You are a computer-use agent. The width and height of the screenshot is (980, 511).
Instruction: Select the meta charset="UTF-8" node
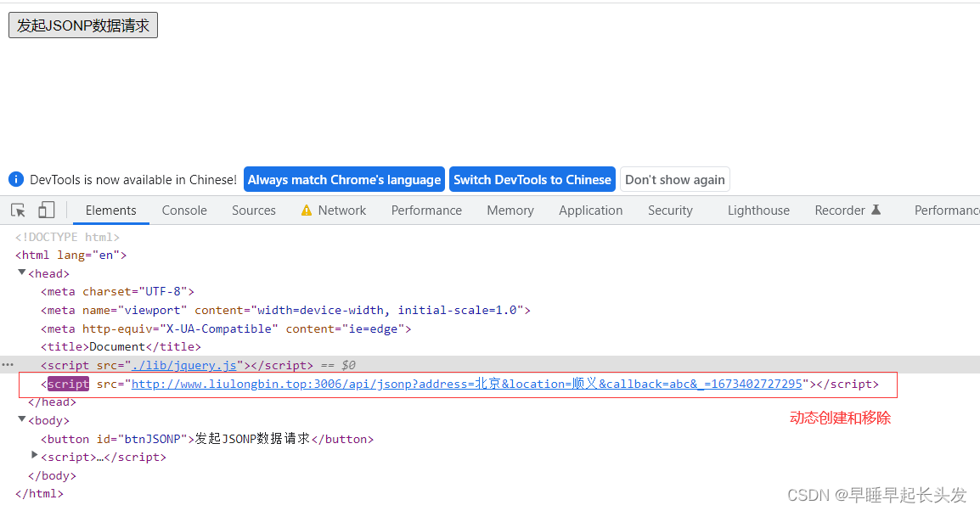point(117,292)
